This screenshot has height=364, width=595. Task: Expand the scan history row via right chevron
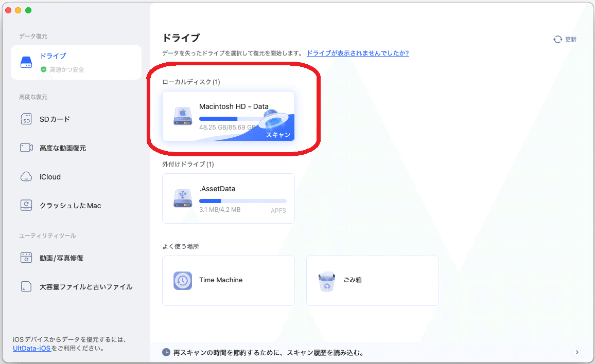(x=577, y=352)
